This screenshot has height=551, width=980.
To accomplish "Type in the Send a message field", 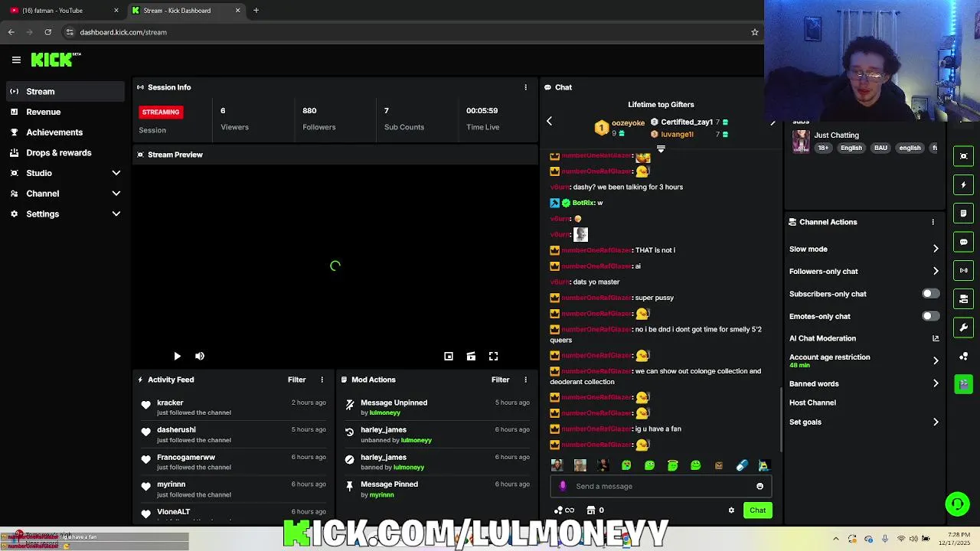I will tap(662, 486).
